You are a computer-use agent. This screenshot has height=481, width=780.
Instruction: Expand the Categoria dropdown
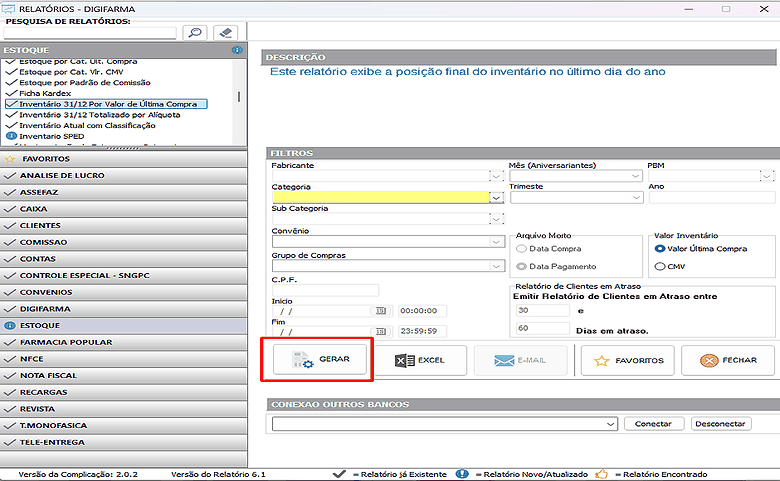(x=496, y=197)
